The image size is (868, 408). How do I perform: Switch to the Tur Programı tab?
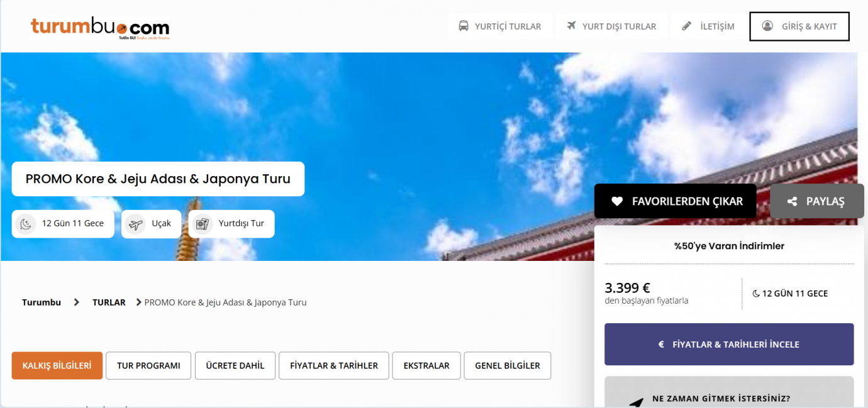click(148, 366)
